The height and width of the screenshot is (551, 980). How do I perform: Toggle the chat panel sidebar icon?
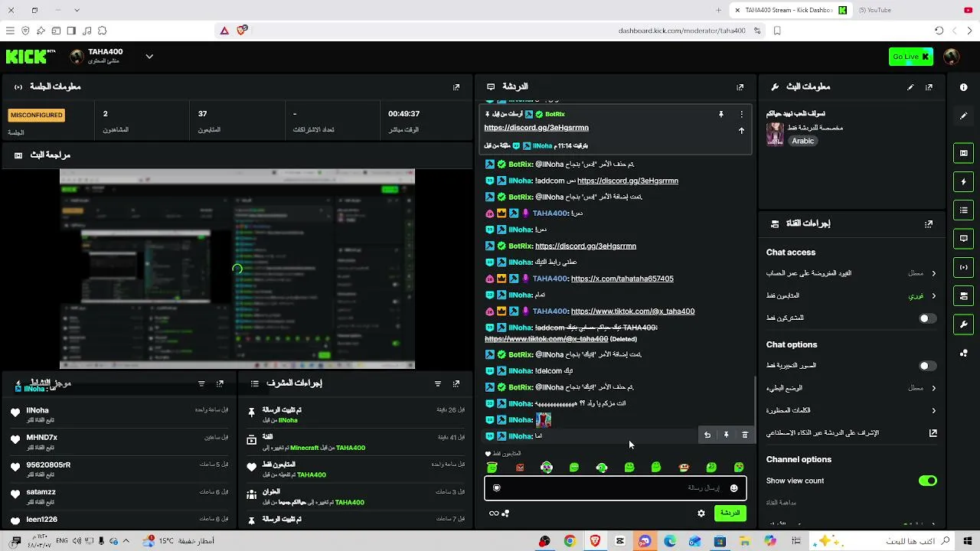[963, 239]
